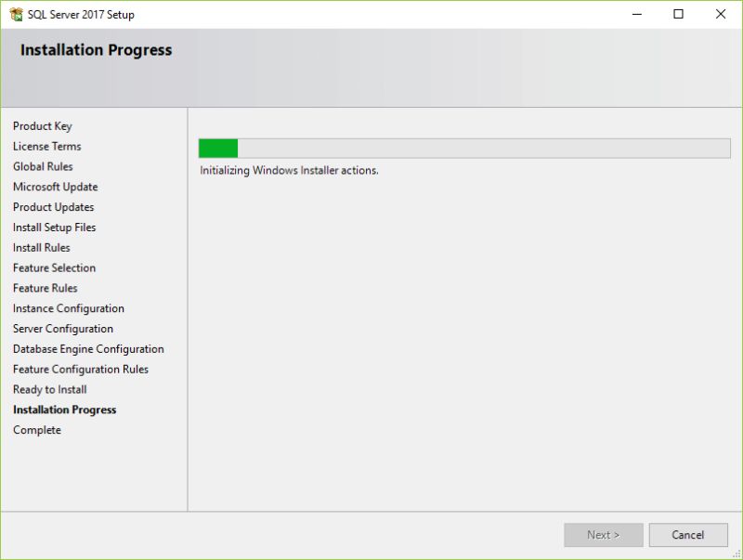This screenshot has height=560, width=743.
Task: Open the Complete step
Action: tap(37, 430)
